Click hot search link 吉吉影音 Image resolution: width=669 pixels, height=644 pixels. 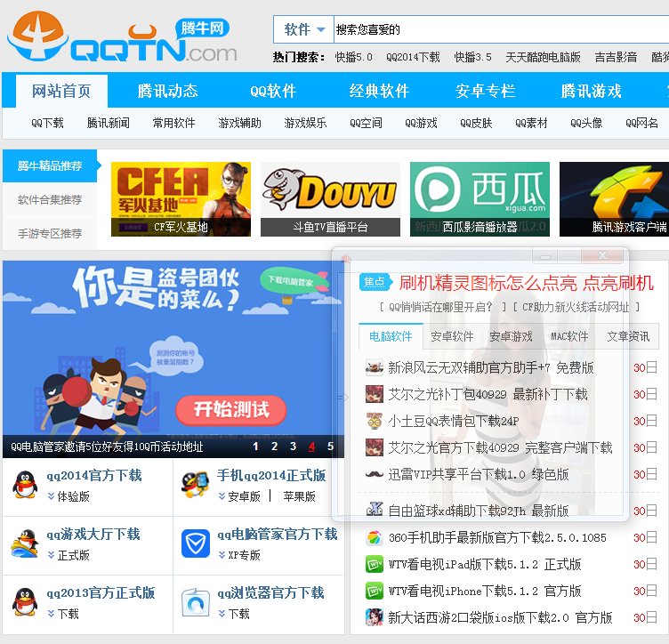[x=616, y=57]
